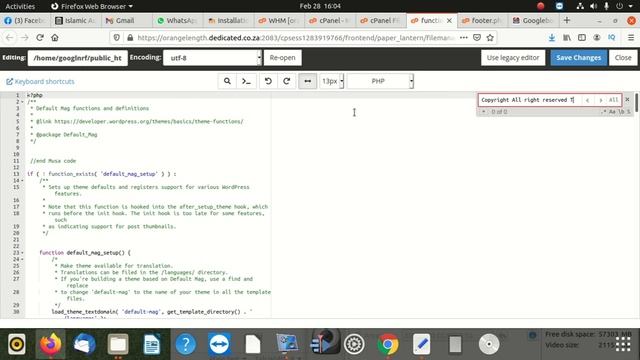
Task: Click editor vertical scrollbar thumb
Action: tap(636, 102)
